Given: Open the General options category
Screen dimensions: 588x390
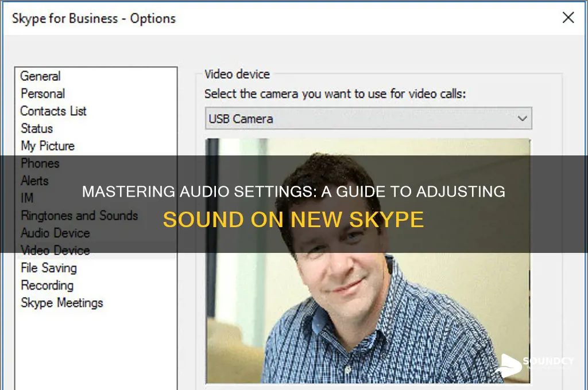Looking at the screenshot, I should click(40, 76).
